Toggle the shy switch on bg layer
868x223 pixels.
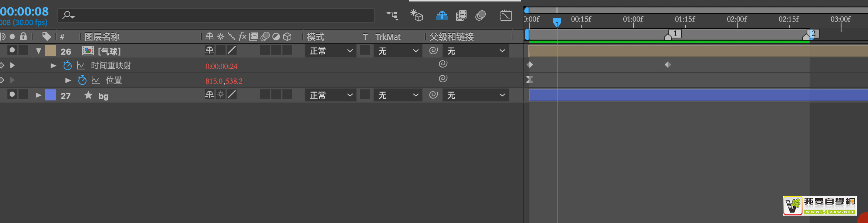210,95
